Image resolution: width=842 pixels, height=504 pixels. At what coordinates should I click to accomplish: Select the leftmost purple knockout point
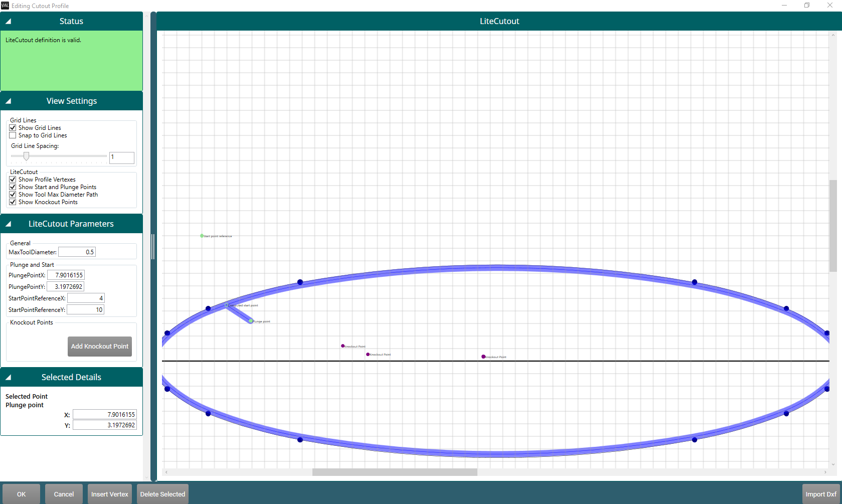pyautogui.click(x=343, y=346)
